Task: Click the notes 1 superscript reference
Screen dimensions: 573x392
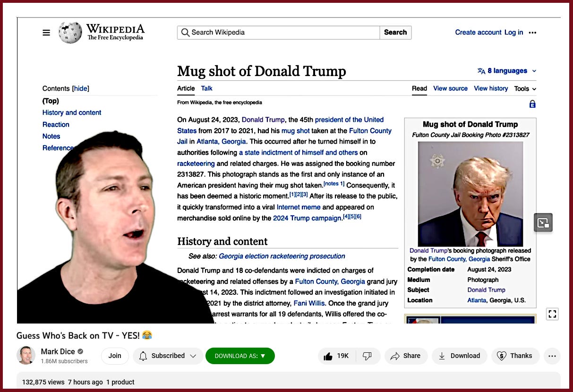Action: coord(334,184)
